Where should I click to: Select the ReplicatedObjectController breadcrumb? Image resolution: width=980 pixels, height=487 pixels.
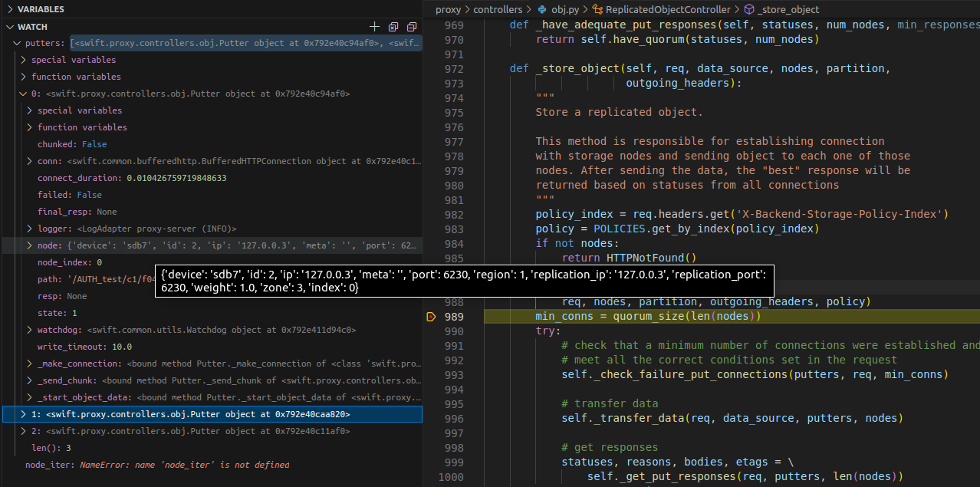[x=667, y=10]
